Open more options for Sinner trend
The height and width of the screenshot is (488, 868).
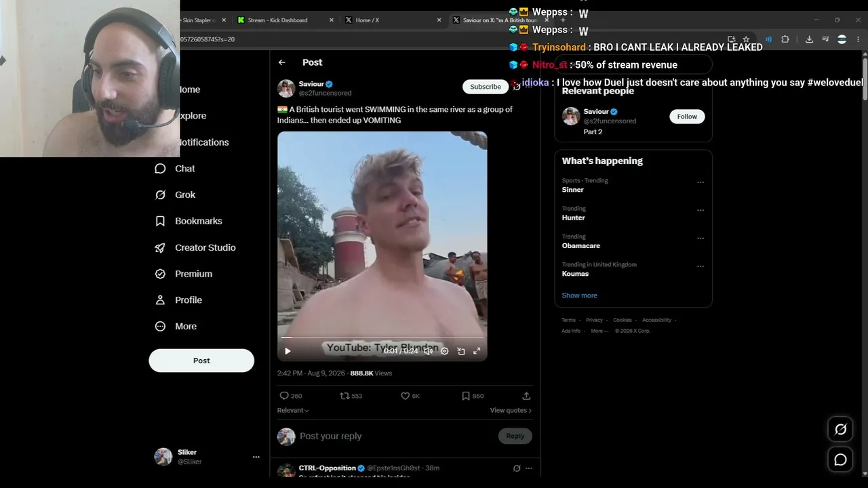[701, 182]
